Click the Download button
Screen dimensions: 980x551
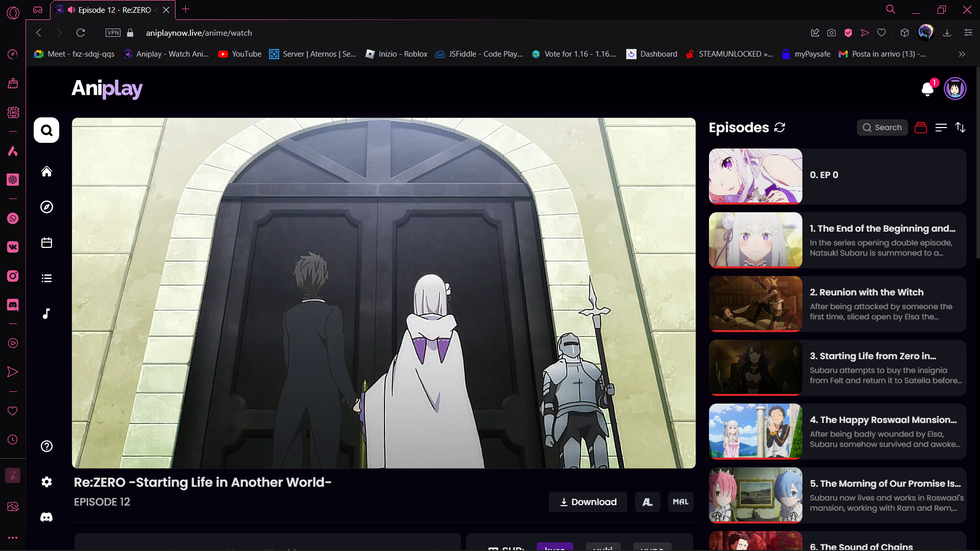[x=588, y=502]
